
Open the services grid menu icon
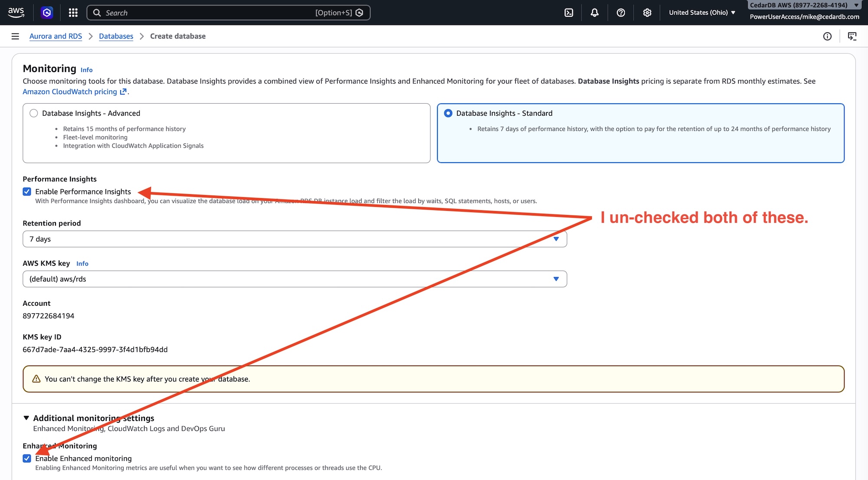click(73, 13)
